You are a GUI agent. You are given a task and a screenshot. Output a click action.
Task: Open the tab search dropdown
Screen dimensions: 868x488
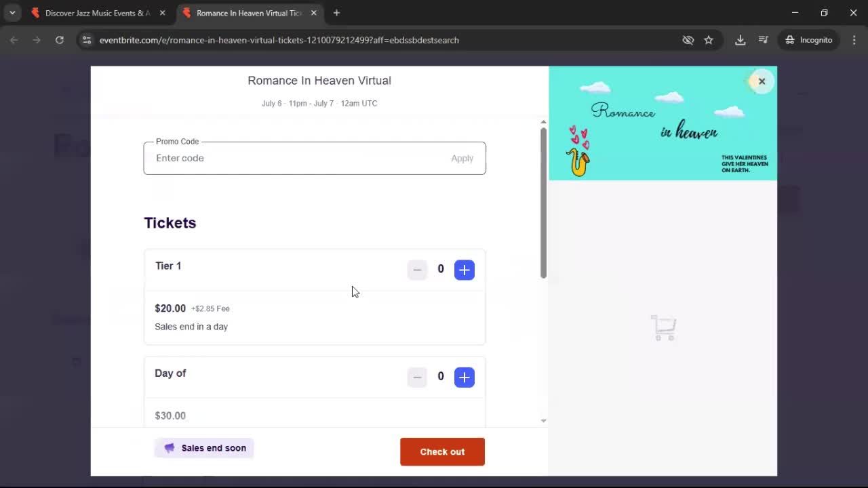point(12,13)
